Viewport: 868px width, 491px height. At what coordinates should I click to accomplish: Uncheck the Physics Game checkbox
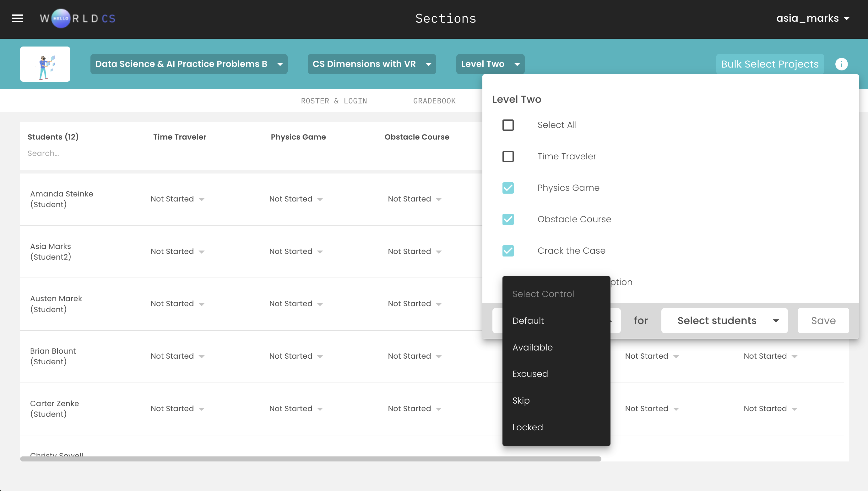tap(508, 188)
